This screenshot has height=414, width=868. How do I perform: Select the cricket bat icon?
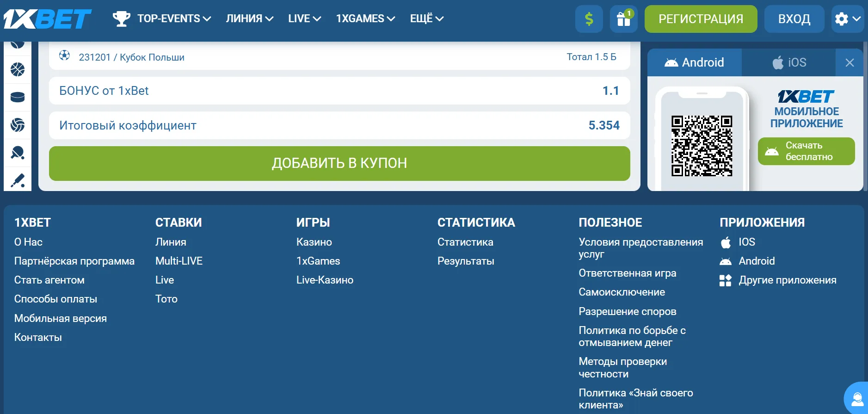[x=18, y=180]
